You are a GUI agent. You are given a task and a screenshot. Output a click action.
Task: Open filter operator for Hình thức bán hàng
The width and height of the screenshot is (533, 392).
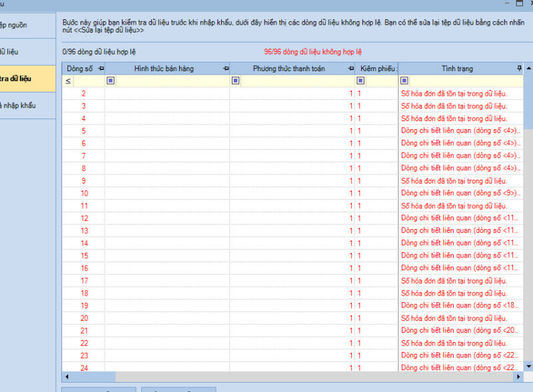[111, 81]
